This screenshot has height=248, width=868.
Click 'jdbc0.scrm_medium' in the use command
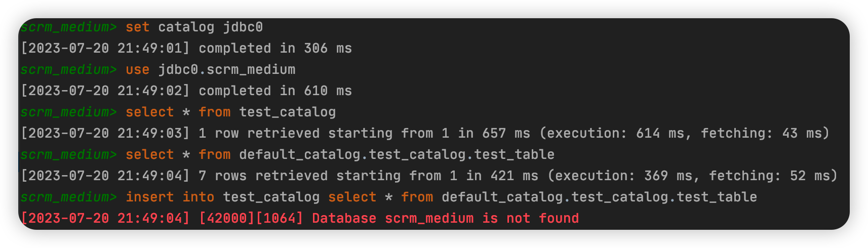pyautogui.click(x=226, y=69)
